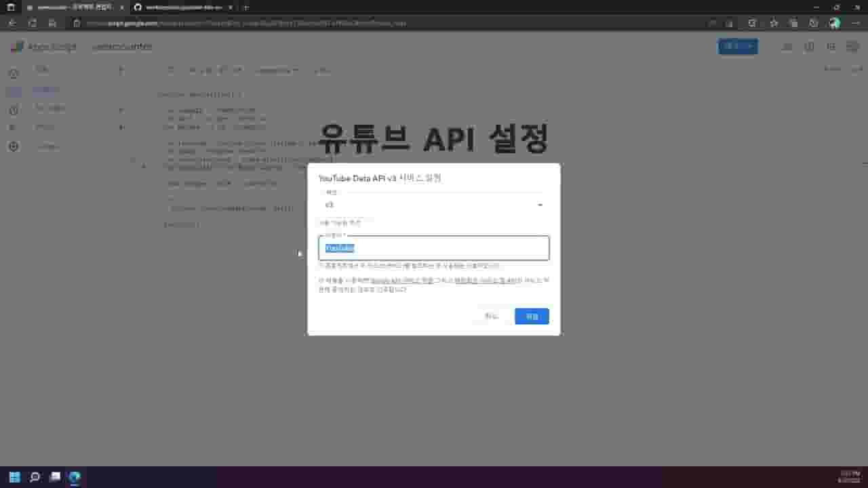Open the help icon in Apps Script header
This screenshot has height=488, width=868.
pyautogui.click(x=809, y=47)
